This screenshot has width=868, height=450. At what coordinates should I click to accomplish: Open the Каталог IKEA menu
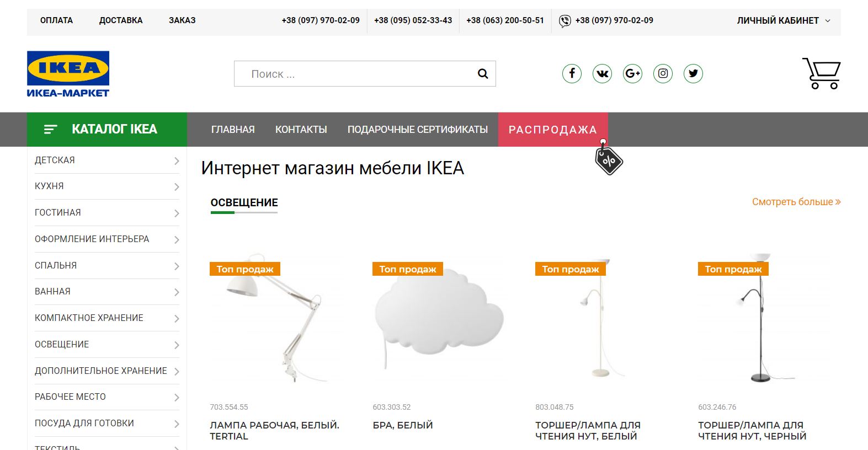click(107, 130)
